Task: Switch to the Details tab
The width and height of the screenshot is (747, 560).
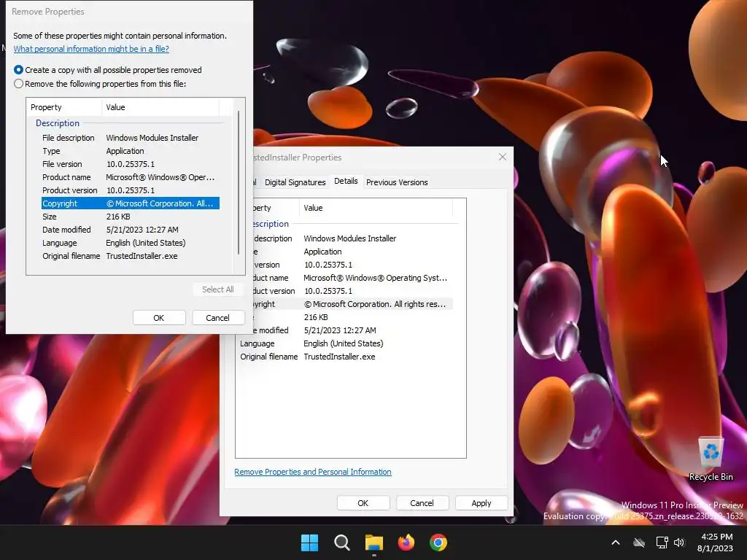Action: tap(346, 181)
